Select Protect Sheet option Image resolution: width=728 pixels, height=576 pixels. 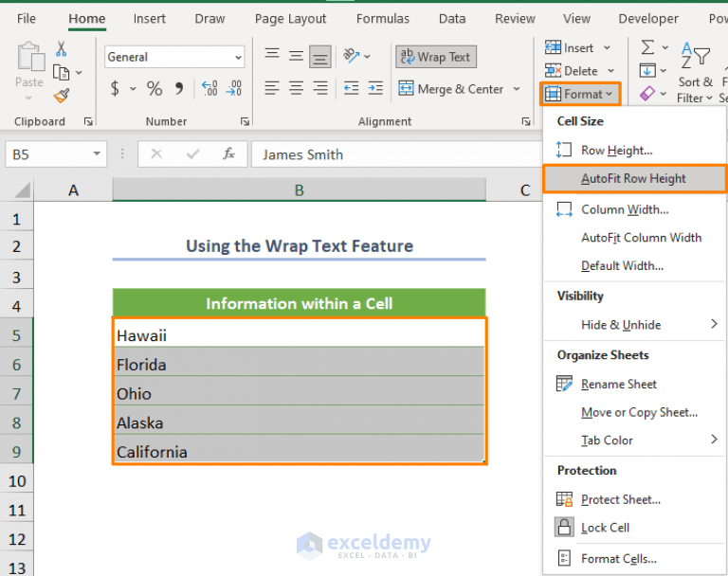(634, 500)
